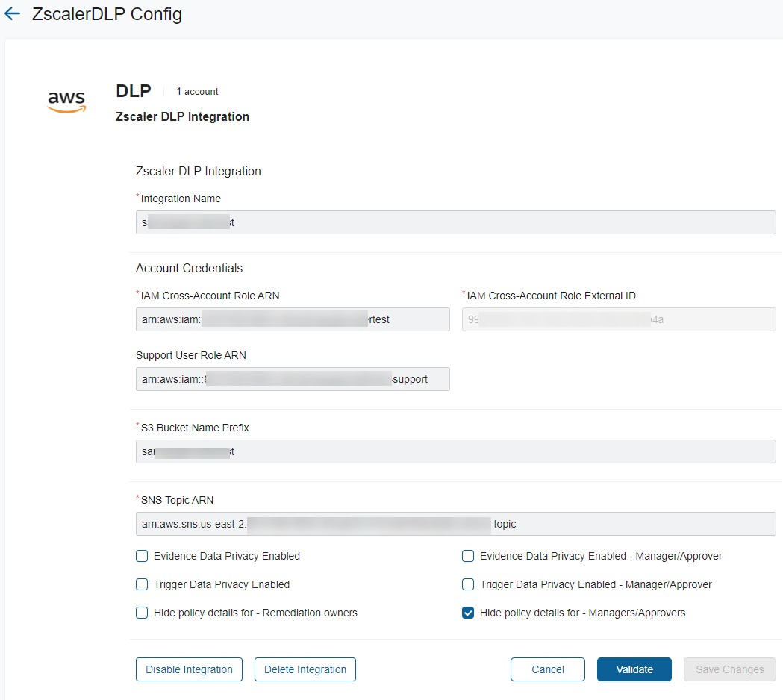This screenshot has width=783, height=700.
Task: Click the Cancel button
Action: click(x=548, y=669)
